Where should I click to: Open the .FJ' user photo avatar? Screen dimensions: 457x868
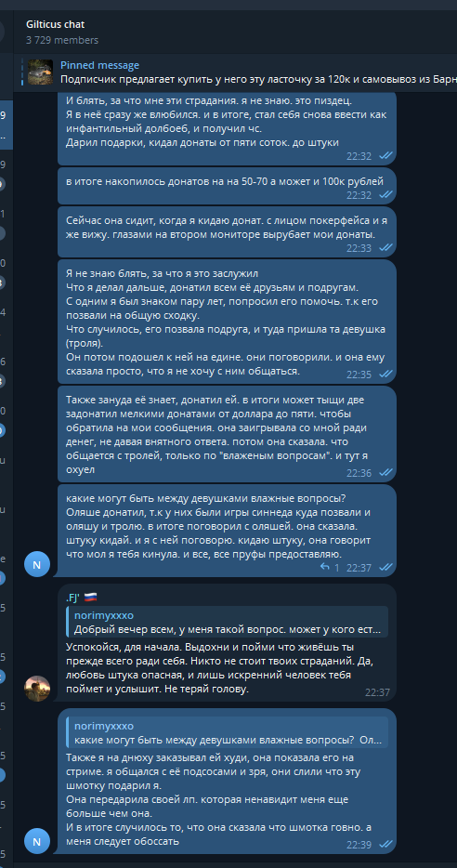pyautogui.click(x=37, y=689)
